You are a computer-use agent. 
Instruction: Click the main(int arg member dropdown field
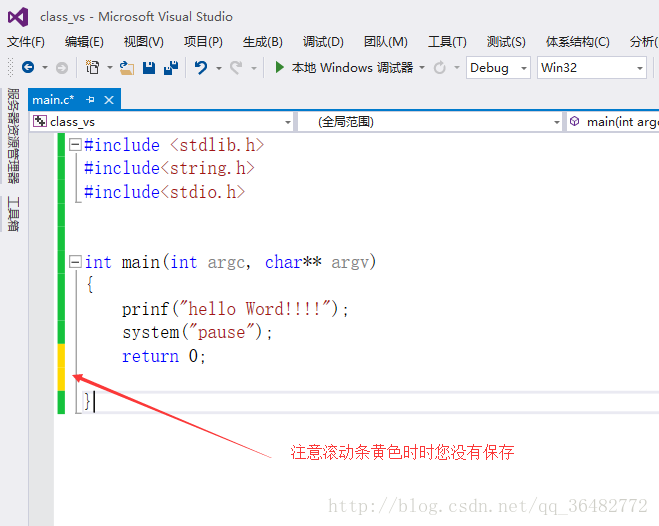pos(613,122)
